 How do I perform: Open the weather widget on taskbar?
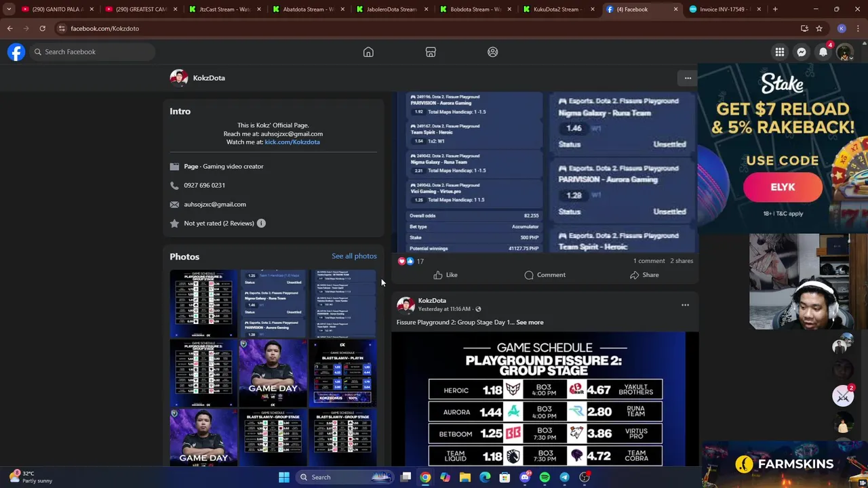pos(31,477)
